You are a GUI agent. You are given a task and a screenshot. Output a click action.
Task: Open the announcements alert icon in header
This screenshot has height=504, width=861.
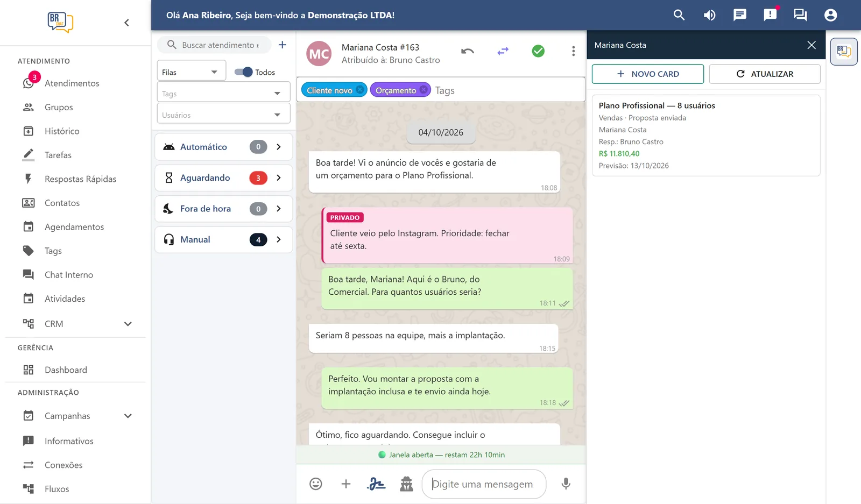click(x=770, y=15)
